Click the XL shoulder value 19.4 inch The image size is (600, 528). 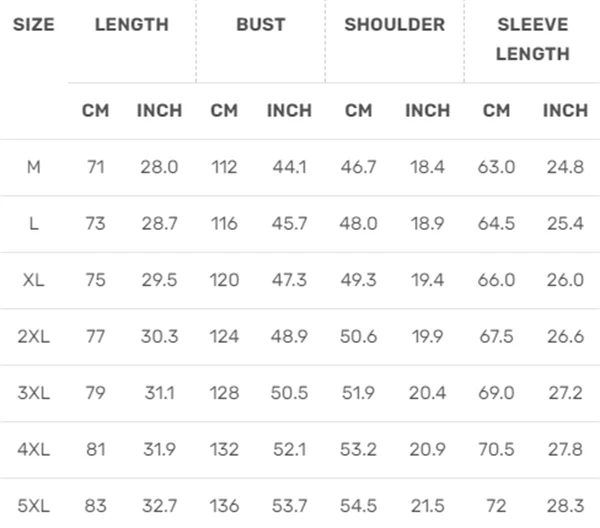point(427,280)
